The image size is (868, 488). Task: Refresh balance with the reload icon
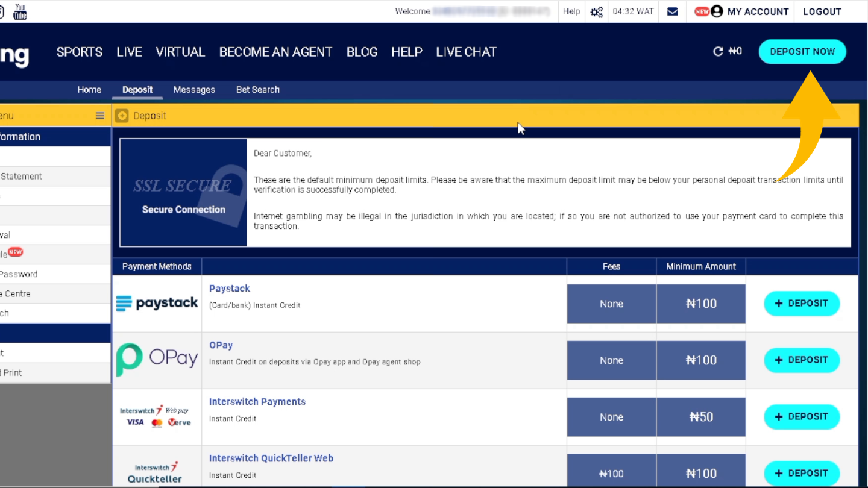[x=718, y=51]
